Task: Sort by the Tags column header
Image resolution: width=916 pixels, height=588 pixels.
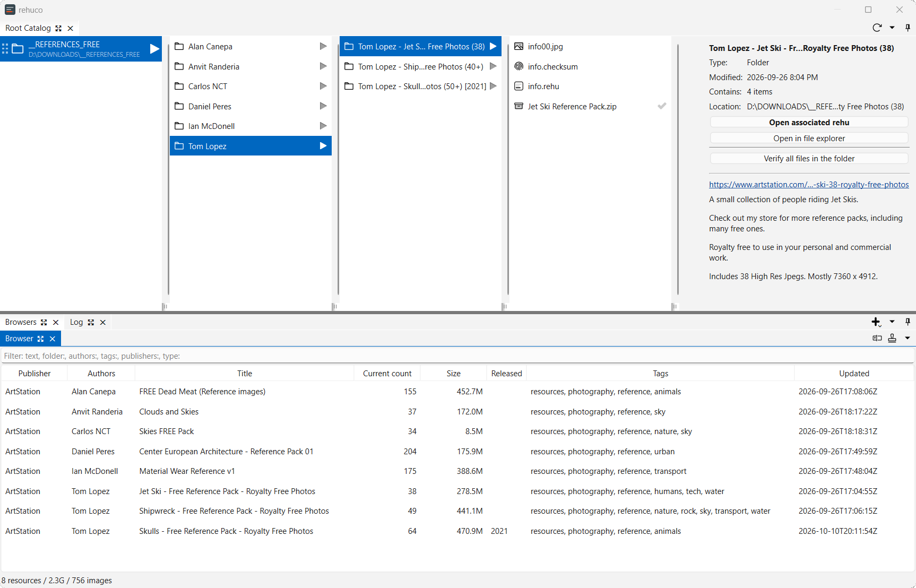Action: tap(661, 374)
